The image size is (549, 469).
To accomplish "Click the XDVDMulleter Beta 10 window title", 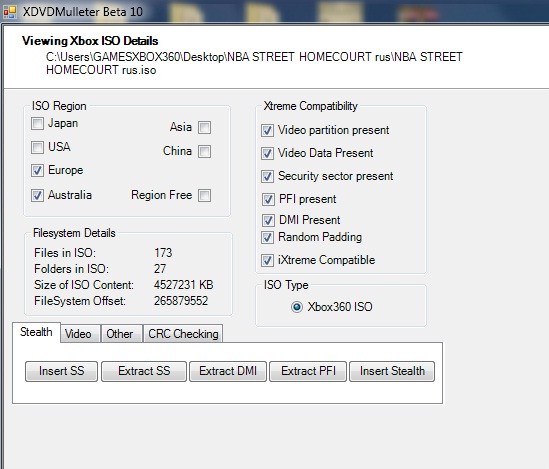I will pyautogui.click(x=83, y=12).
